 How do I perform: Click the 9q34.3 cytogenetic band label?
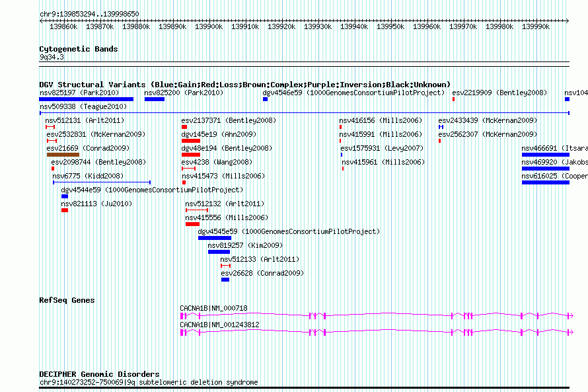coord(52,57)
